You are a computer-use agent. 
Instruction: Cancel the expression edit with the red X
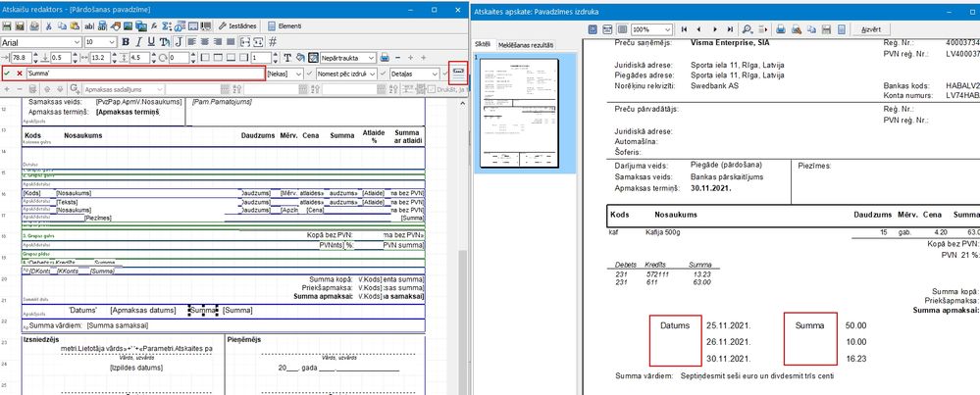[20, 74]
